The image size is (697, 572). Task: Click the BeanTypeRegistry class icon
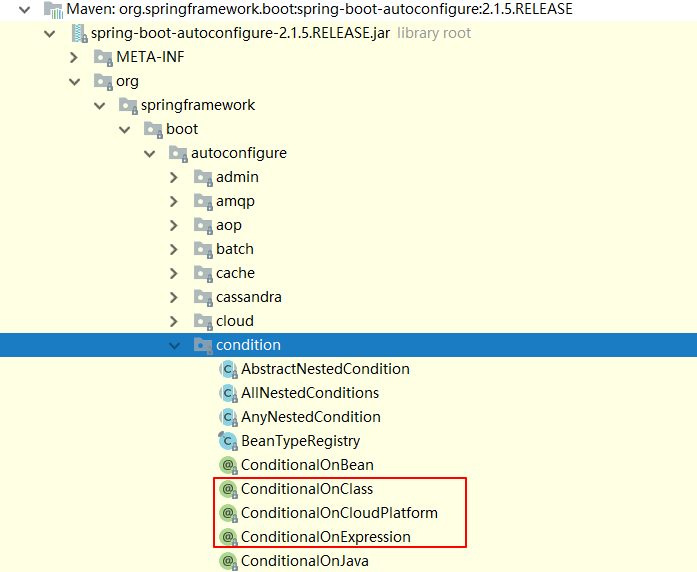point(228,441)
